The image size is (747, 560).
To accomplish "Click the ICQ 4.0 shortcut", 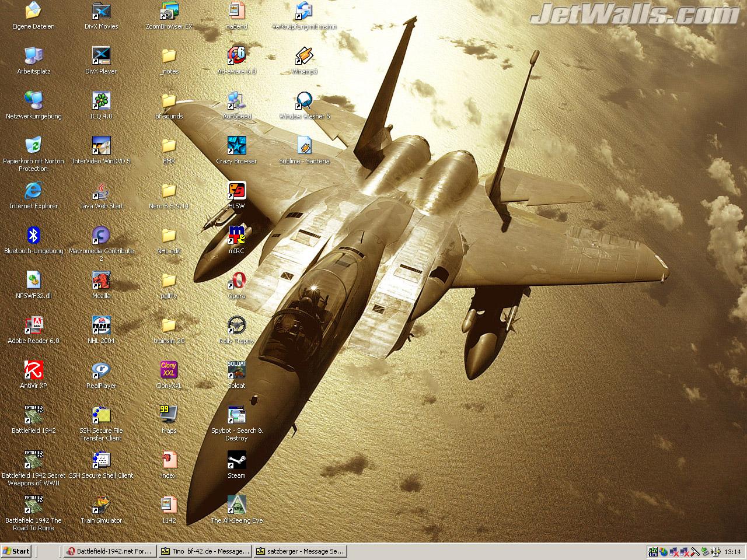I will tap(101, 101).
